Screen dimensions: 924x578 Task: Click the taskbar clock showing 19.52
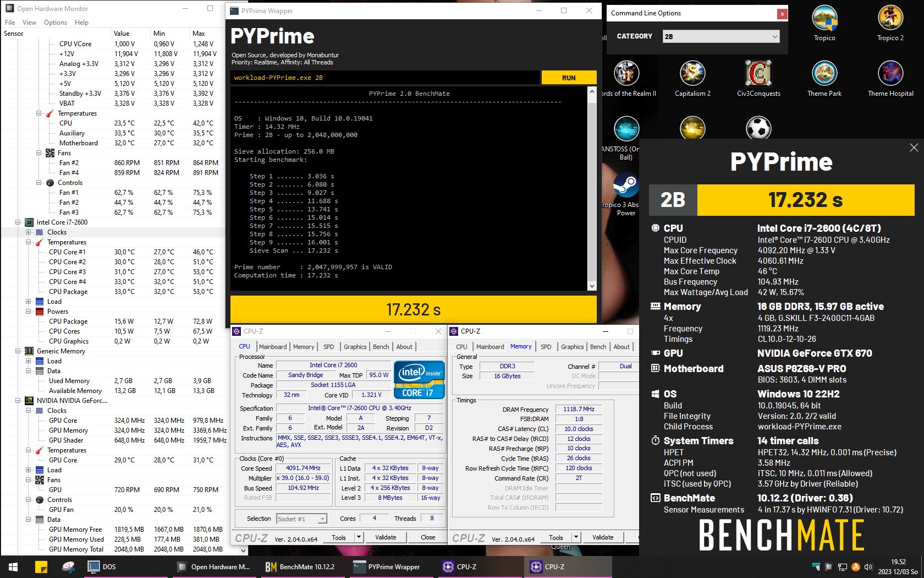pyautogui.click(x=898, y=566)
